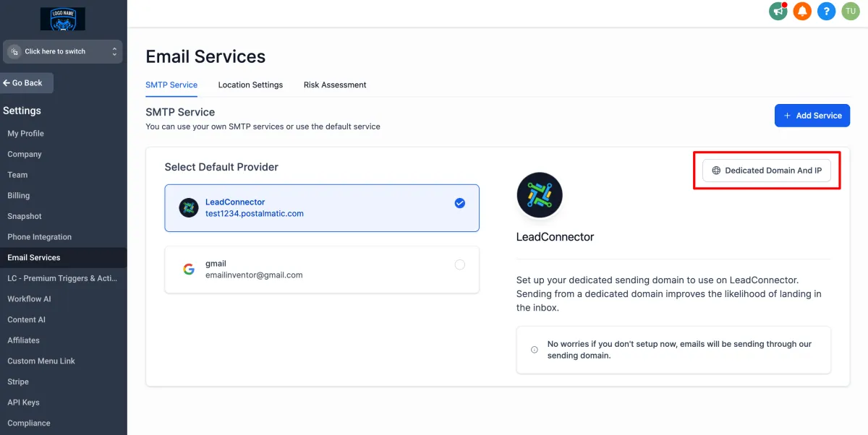Viewport: 868px width, 435px height.
Task: Open API Keys settings in sidebar
Action: tap(23, 402)
